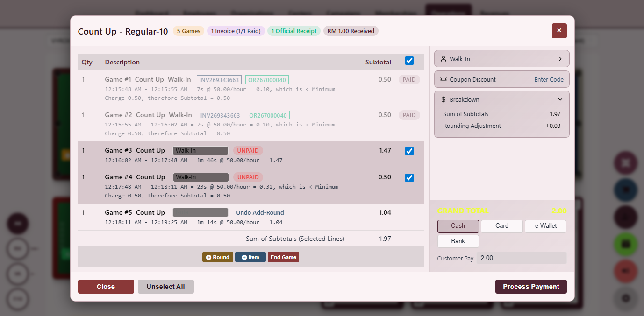Click the Item button
Image resolution: width=644 pixels, height=316 pixels.
coord(250,257)
